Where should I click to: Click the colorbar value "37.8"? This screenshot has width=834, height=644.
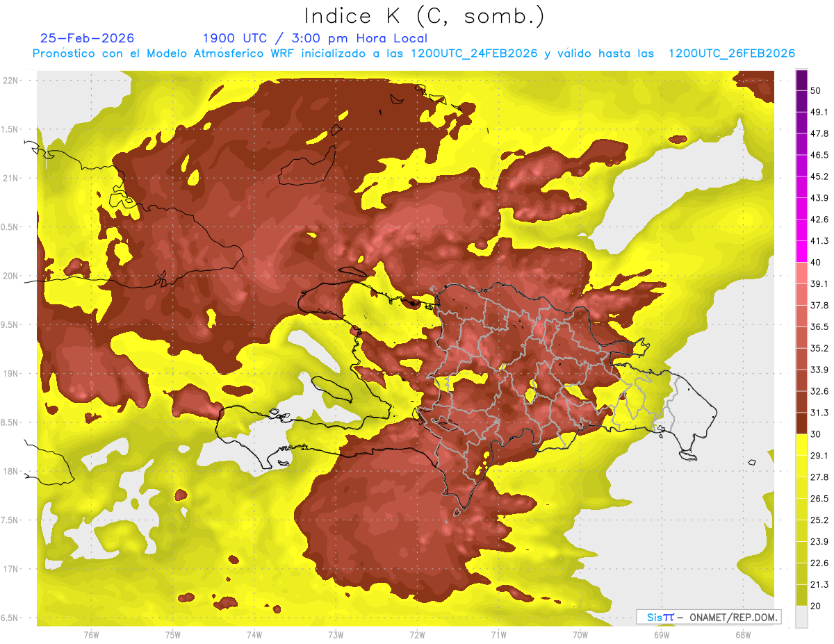click(x=819, y=305)
